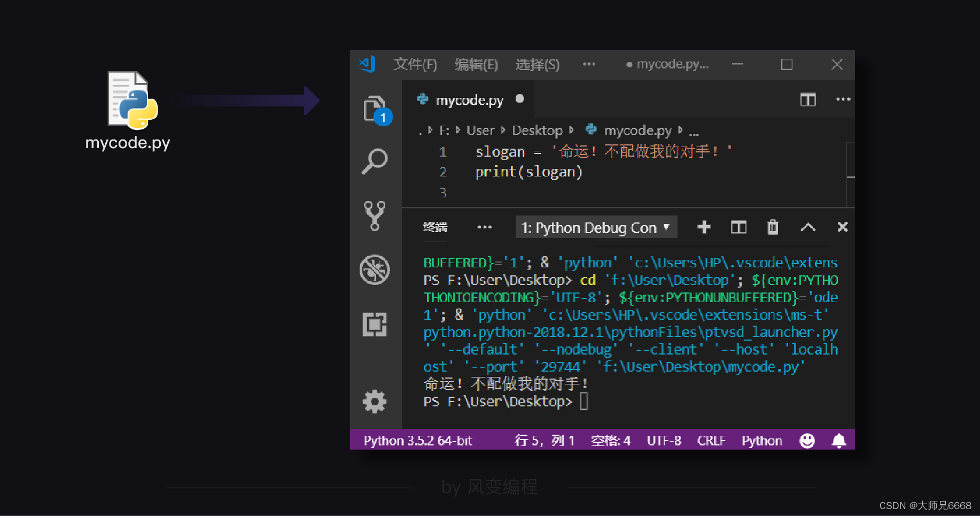Open the Source Control view
This screenshot has height=516, width=980.
[x=375, y=215]
